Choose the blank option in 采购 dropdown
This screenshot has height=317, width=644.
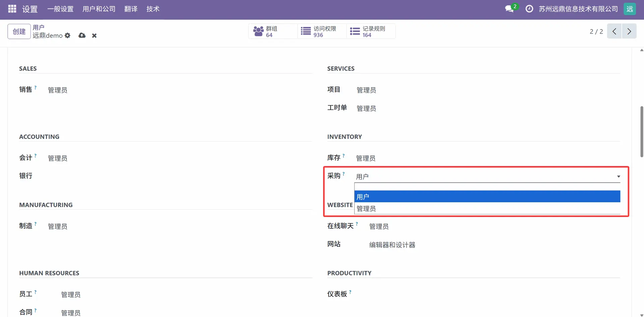(487, 187)
